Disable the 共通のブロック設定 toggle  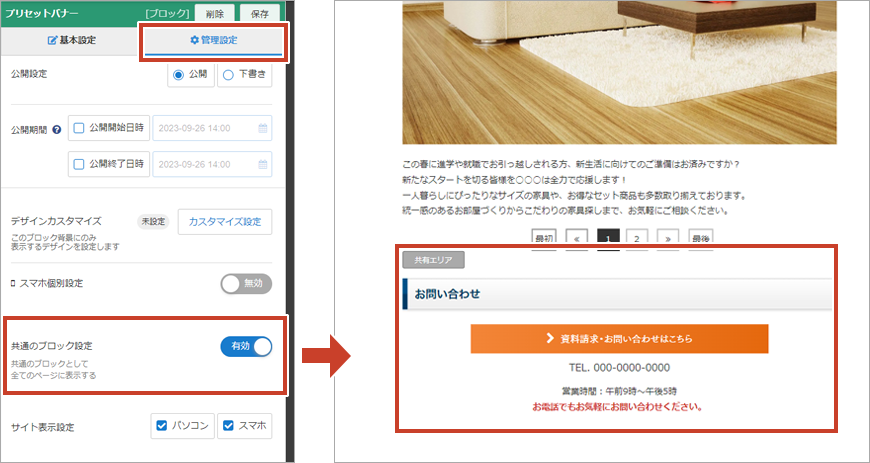pyautogui.click(x=246, y=346)
